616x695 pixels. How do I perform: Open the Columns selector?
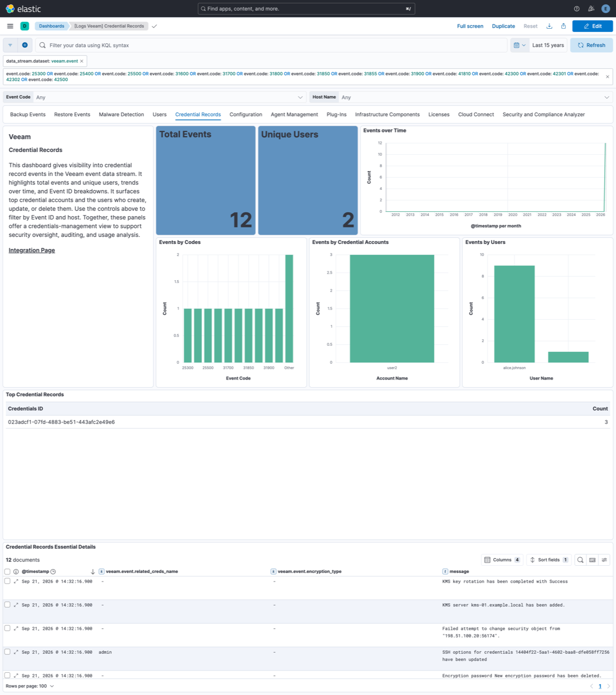(x=502, y=560)
